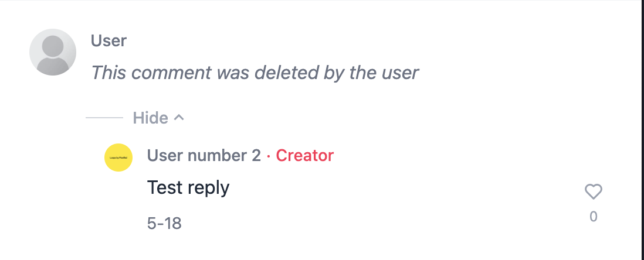Select the "Test reply" comment text

(188, 187)
